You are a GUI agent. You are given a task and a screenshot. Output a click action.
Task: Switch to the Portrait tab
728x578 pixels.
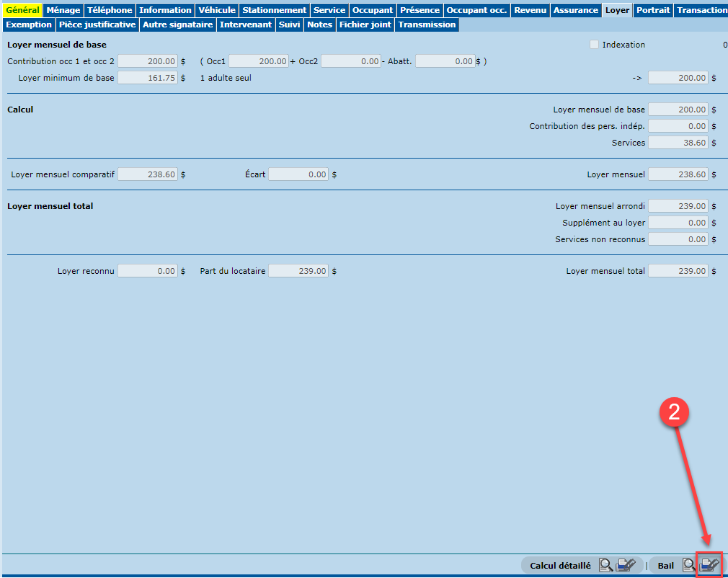653,10
